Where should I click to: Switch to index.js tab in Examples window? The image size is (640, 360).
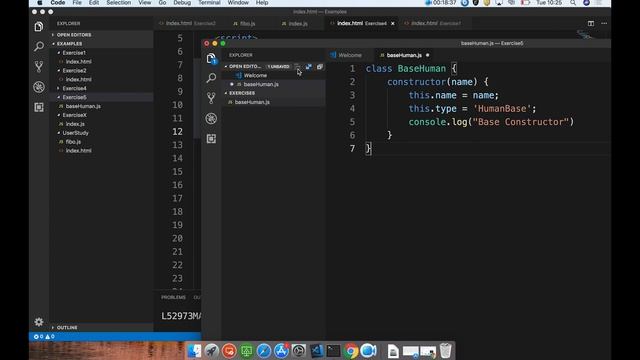pos(298,24)
